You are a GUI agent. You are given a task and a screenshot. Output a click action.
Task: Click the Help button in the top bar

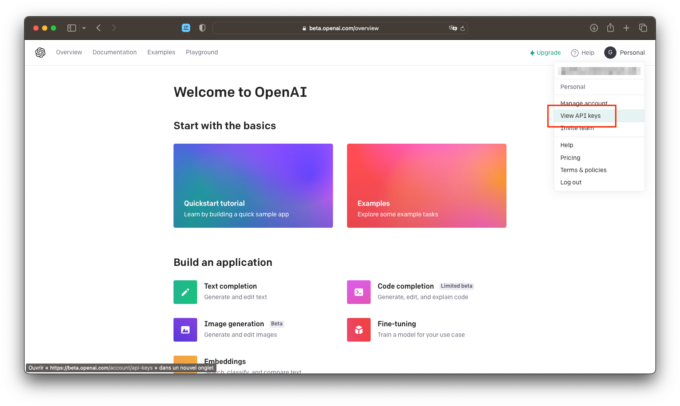click(x=582, y=52)
